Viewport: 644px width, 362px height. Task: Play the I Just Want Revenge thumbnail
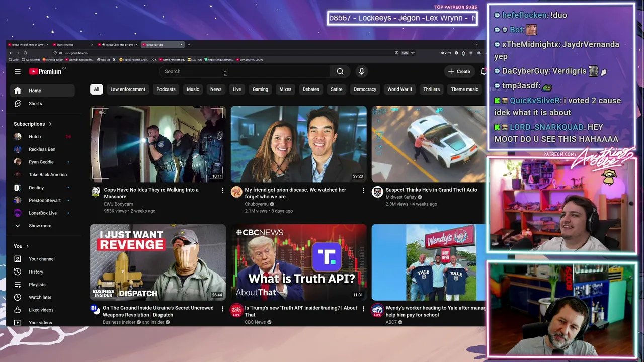point(158,262)
